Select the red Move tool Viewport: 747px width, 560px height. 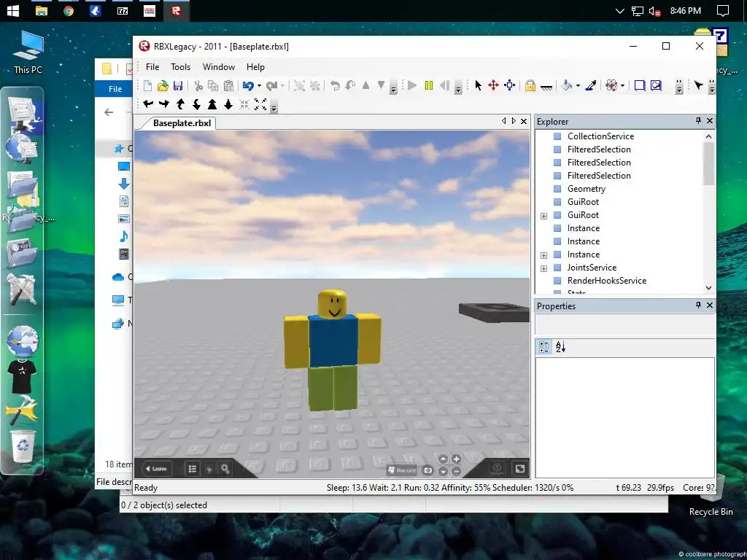tap(494, 86)
